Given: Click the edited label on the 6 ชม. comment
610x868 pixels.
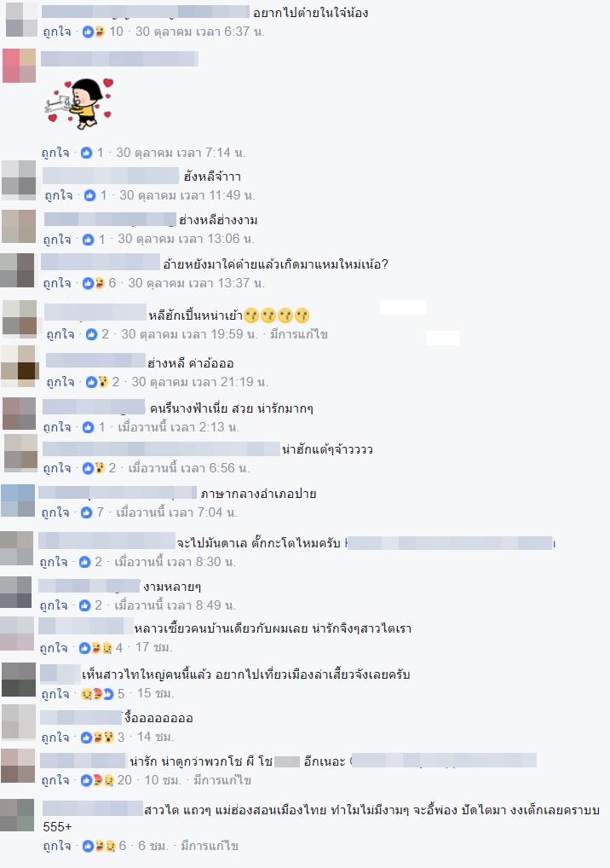Looking at the screenshot, I should point(209,845).
